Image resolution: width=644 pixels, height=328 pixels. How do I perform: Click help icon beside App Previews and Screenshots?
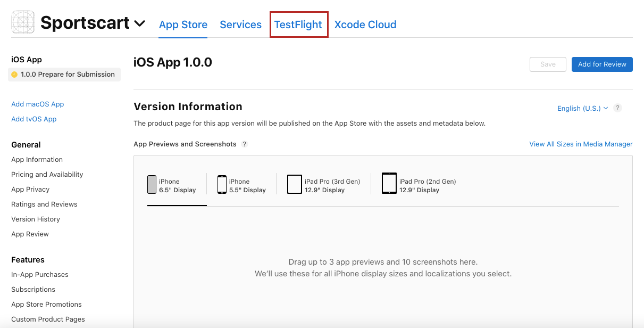(x=245, y=144)
